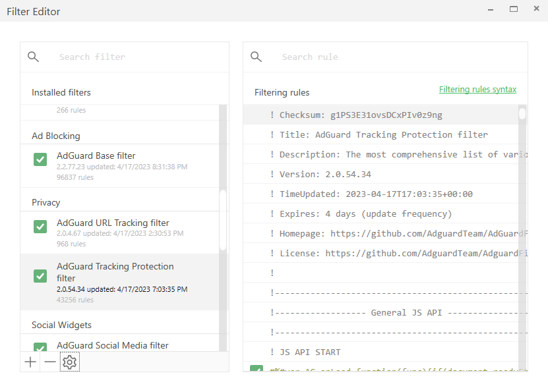The height and width of the screenshot is (392, 548).
Task: Select the AdGuard URL Tracking filter entry
Action: click(119, 233)
